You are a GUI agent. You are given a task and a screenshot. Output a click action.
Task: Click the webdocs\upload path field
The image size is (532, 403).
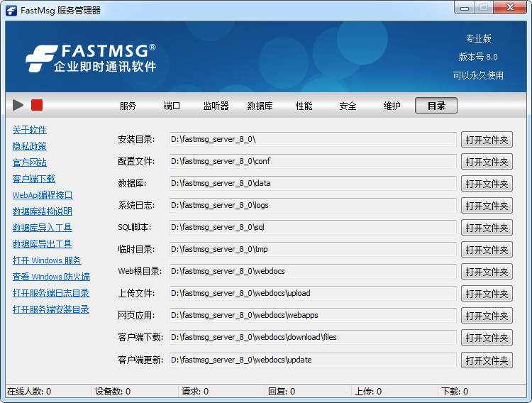tap(313, 293)
